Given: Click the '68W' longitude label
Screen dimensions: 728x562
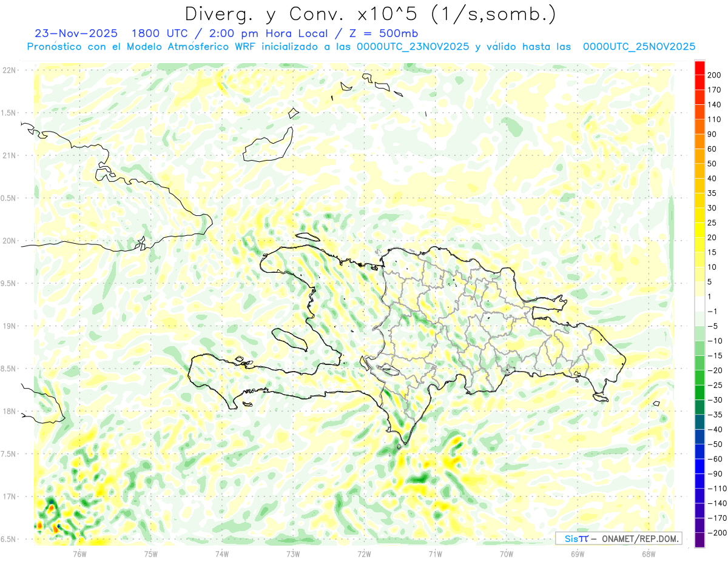Looking at the screenshot, I should click(648, 554).
